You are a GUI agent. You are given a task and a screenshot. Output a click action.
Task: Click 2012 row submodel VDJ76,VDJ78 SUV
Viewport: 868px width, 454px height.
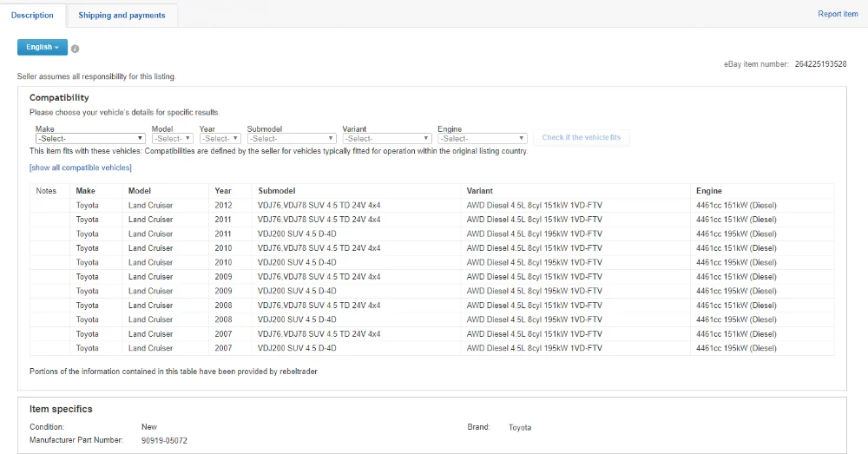[x=319, y=206]
